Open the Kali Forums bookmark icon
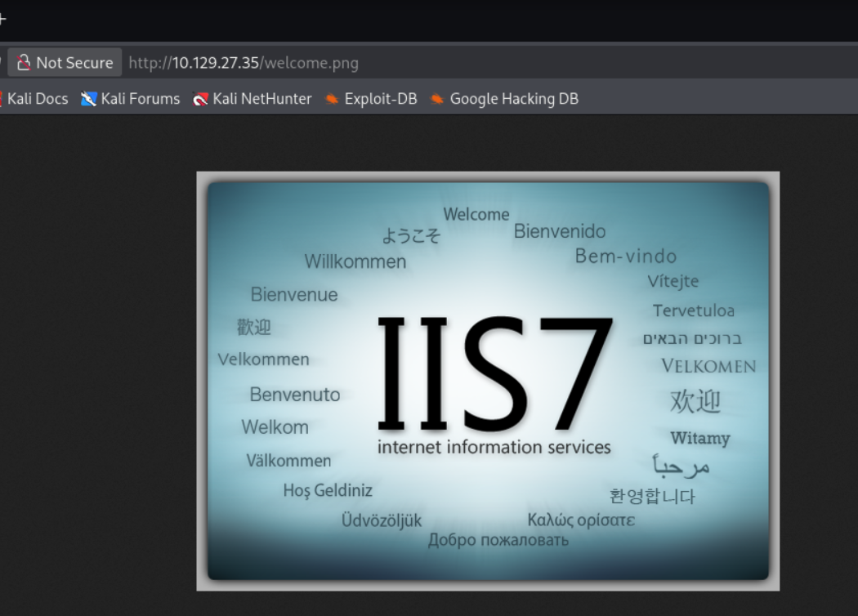Screen dimensions: 858x616 pyautogui.click(x=88, y=99)
